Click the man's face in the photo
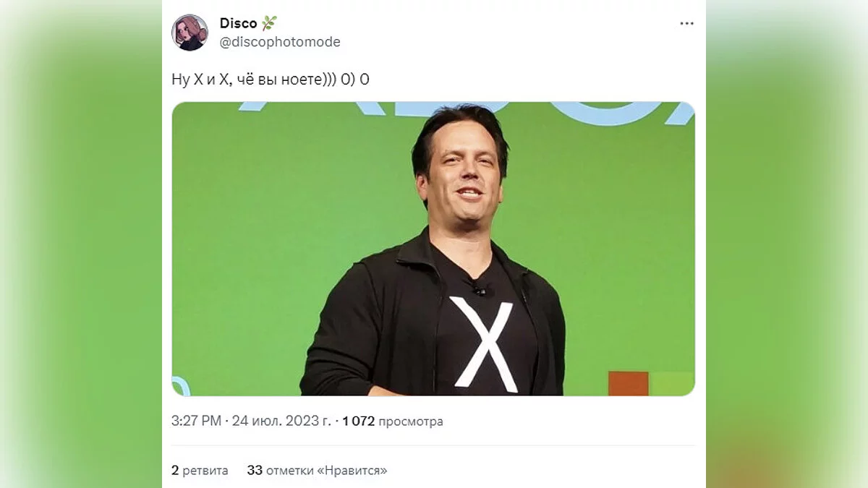 coord(461,174)
